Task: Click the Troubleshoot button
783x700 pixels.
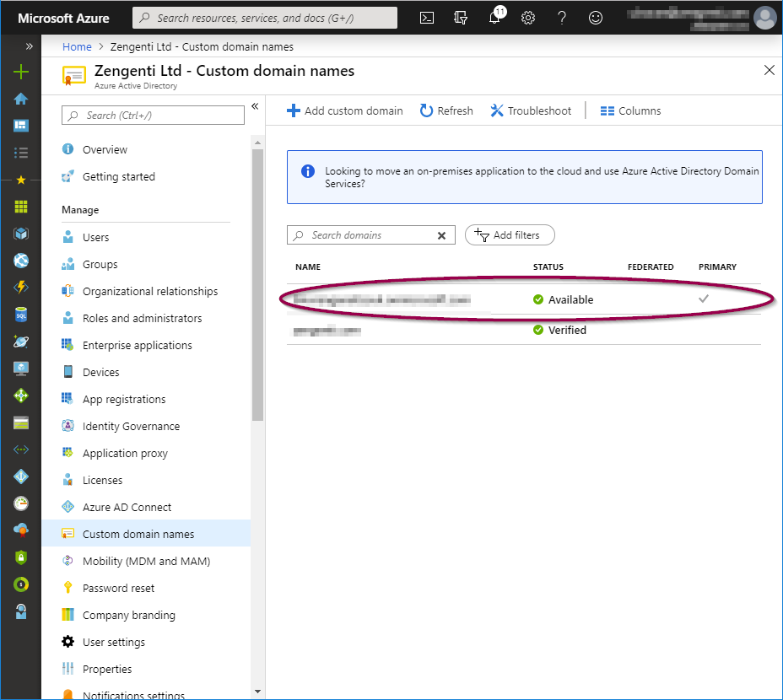Action: coord(531,110)
